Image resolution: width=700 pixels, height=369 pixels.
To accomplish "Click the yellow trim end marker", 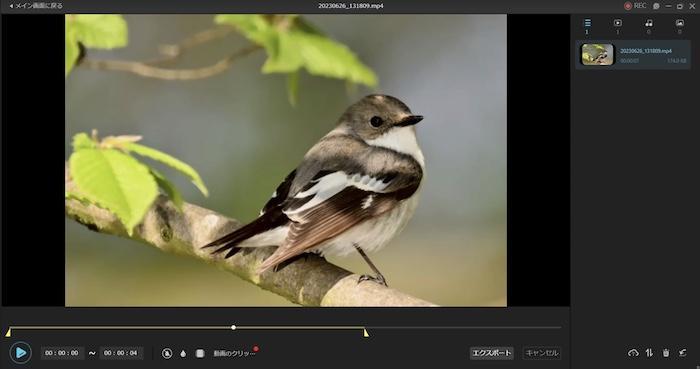I will (x=366, y=333).
